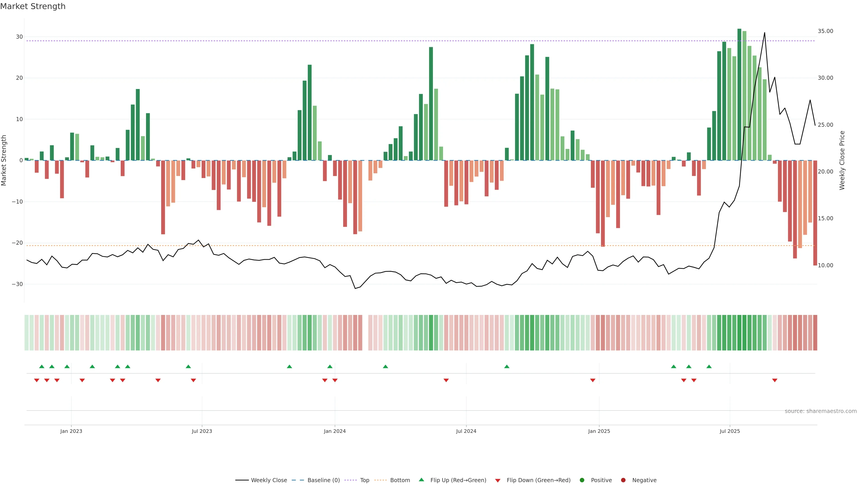The height and width of the screenshot is (488, 868).
Task: Click the red Negative dot in legend
Action: 623,480
